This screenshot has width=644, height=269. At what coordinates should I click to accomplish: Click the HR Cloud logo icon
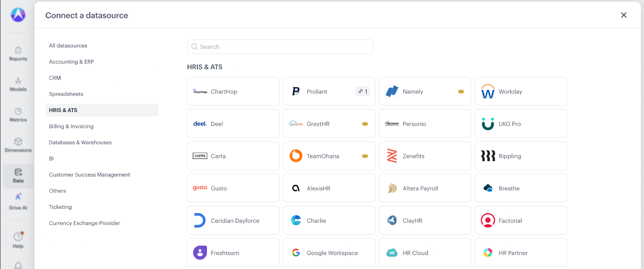pyautogui.click(x=392, y=253)
